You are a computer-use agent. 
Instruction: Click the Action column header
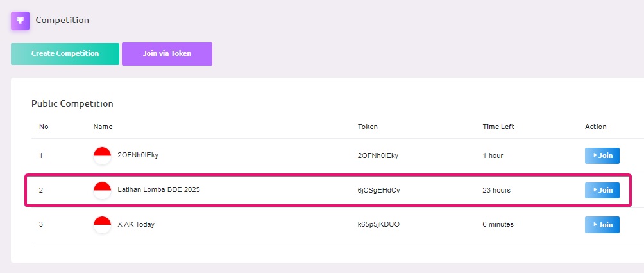[x=595, y=127]
